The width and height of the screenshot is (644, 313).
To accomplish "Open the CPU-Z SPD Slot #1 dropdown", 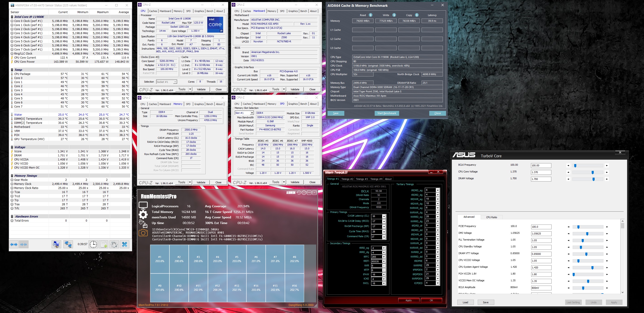I will click(x=252, y=113).
